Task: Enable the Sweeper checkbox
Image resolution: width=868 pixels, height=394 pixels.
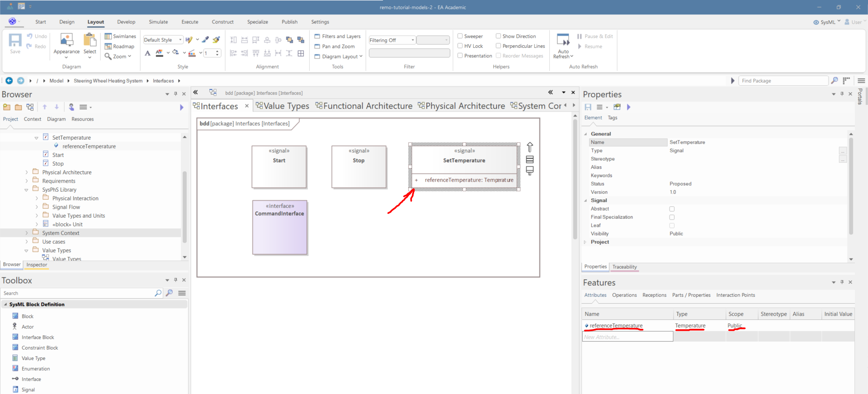Action: 460,36
